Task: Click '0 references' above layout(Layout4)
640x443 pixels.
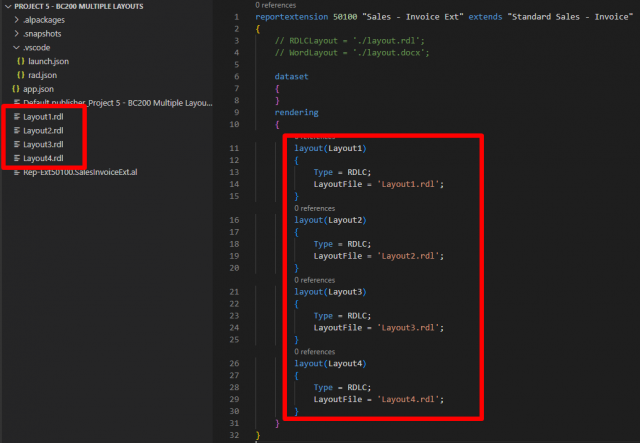Action: (315, 352)
